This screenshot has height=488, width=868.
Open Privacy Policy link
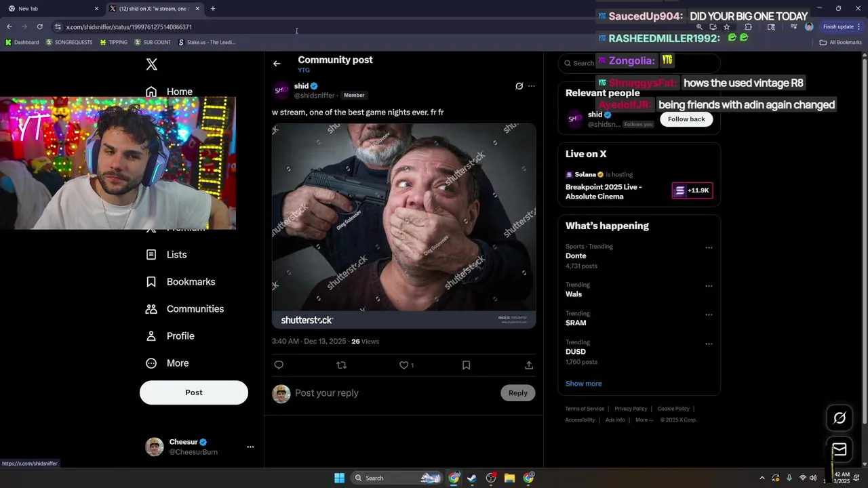631,409
